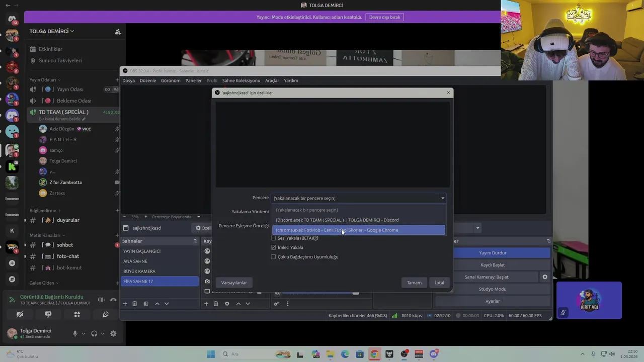The height and width of the screenshot is (362, 644).
Task: Stop streaming with Yayını Durdur button
Action: pos(493,253)
